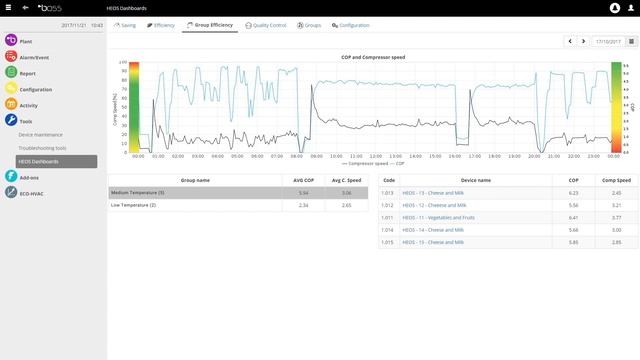Click the ECO-HVAC menu label
The height and width of the screenshot is (360, 640).
click(x=31, y=194)
